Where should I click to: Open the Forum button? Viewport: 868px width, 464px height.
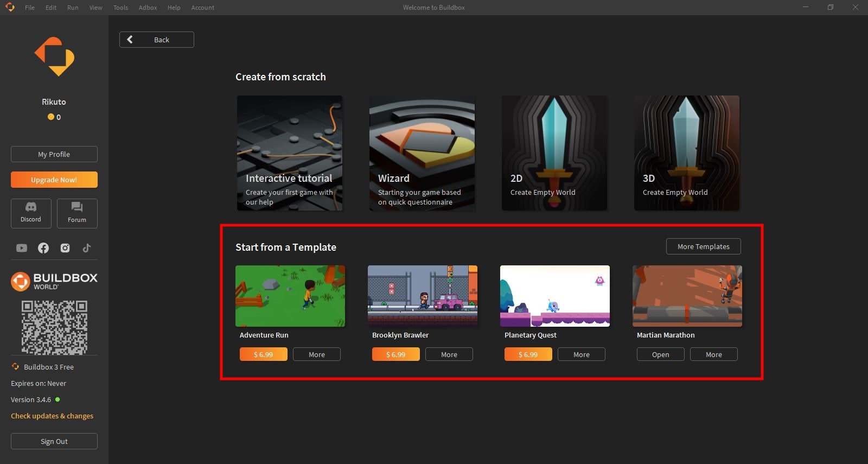(77, 213)
